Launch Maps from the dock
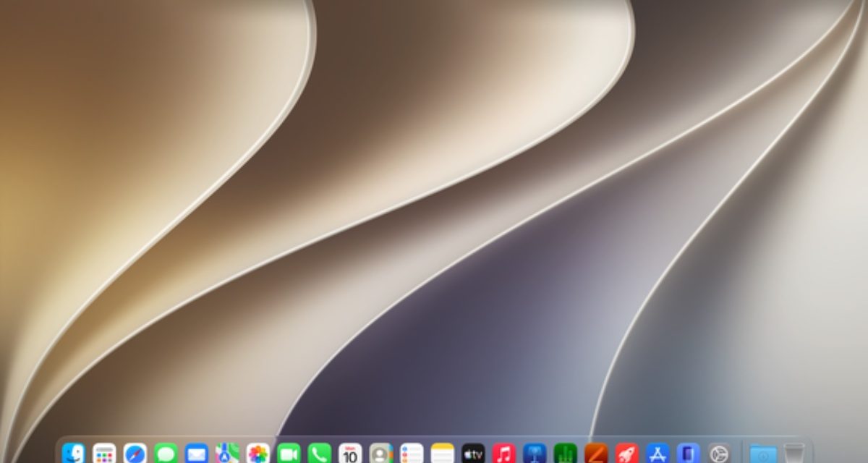 (227, 454)
